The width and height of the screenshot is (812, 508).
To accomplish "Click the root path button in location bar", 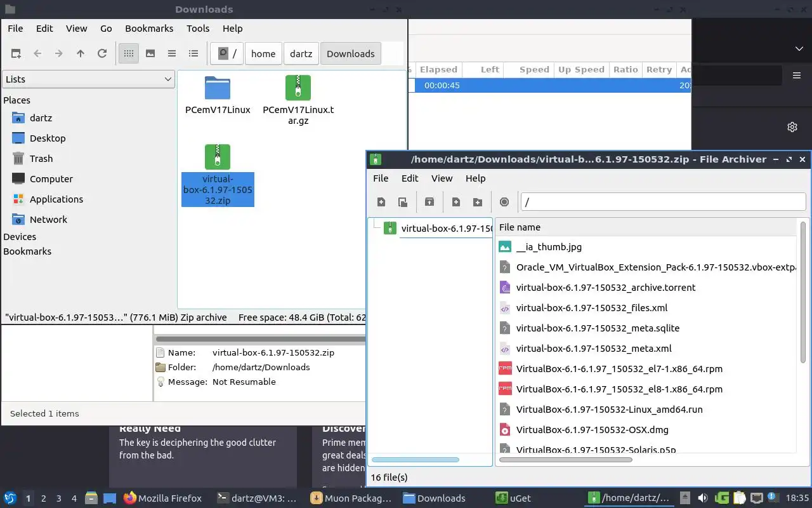I will click(x=227, y=54).
